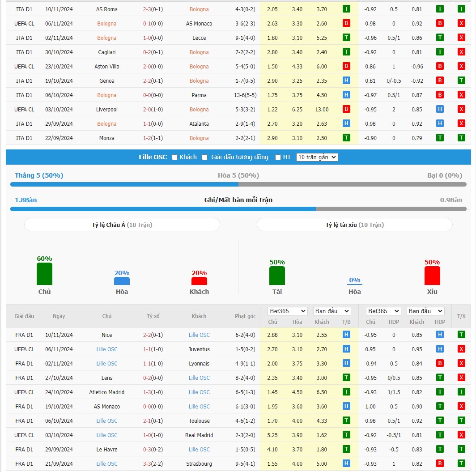This screenshot has height=472, width=476.
Task: Click the green T over/under badge in Genoa row
Action: click(x=461, y=81)
